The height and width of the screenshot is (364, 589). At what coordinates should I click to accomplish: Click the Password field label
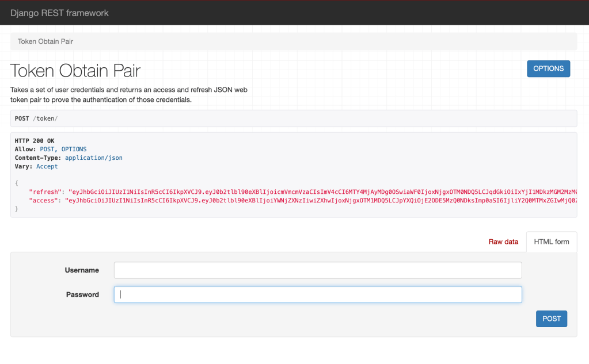coord(82,294)
